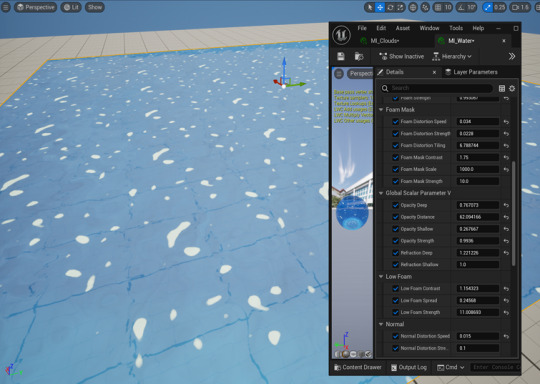Open the Output Log
The height and width of the screenshot is (384, 540).
(409, 367)
